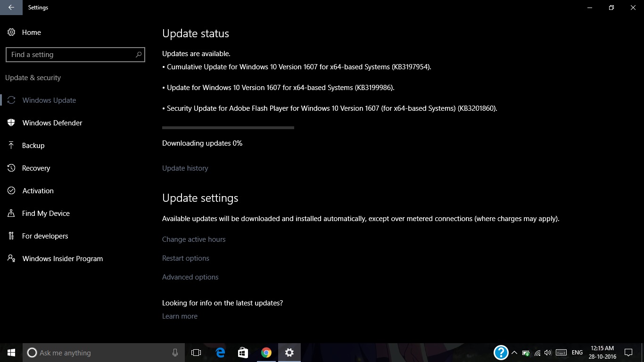This screenshot has height=362, width=644.
Task: Open the Windows Store taskbar icon
Action: click(243, 353)
